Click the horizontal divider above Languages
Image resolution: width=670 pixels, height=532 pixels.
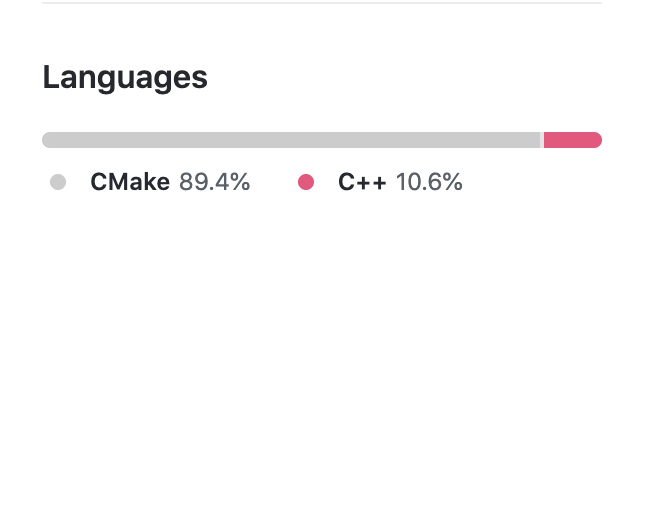[322, 3]
